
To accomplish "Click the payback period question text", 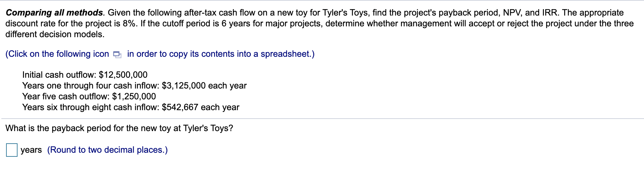I will coord(119,128).
